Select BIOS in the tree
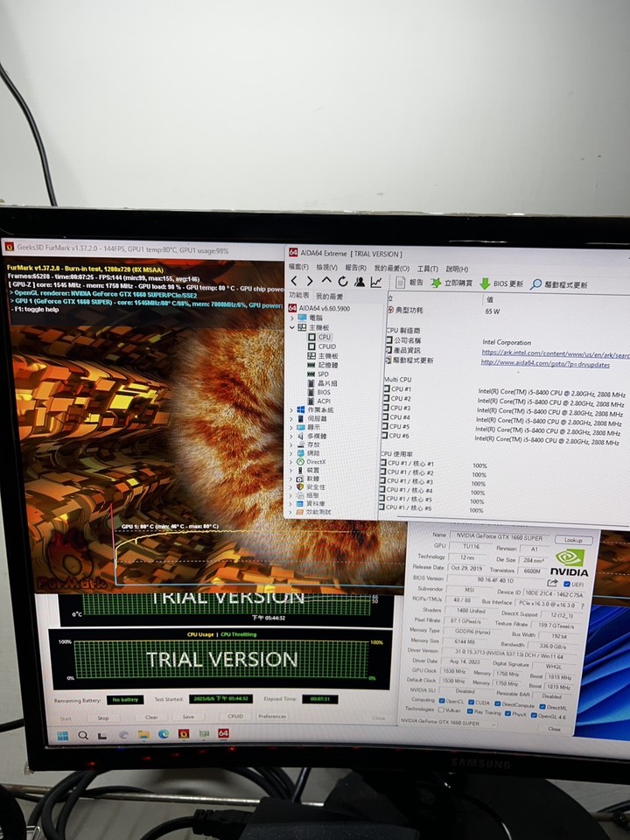 319,392
